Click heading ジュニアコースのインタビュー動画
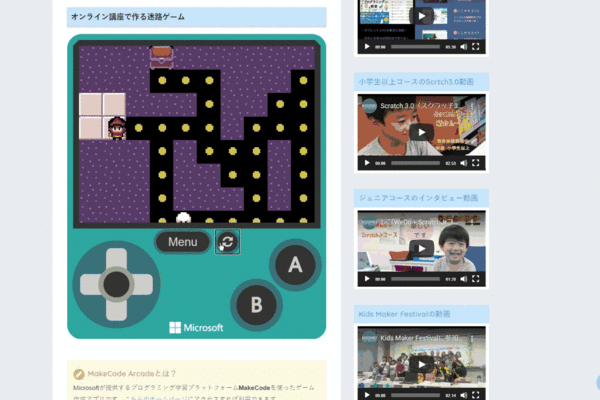Viewport: 600px width, 400px height. pyautogui.click(x=418, y=198)
